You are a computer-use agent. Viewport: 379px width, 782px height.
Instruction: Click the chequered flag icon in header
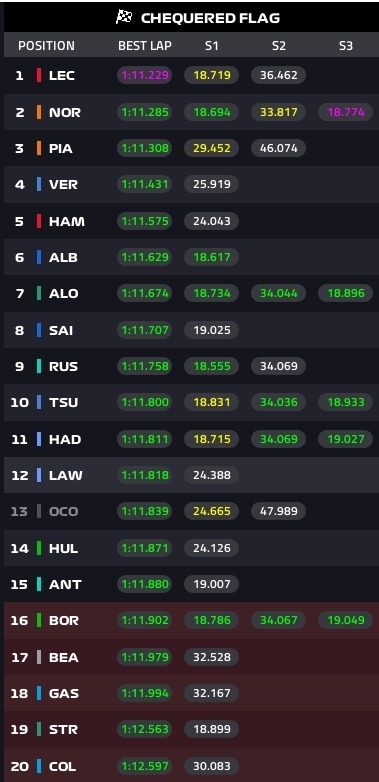click(124, 17)
